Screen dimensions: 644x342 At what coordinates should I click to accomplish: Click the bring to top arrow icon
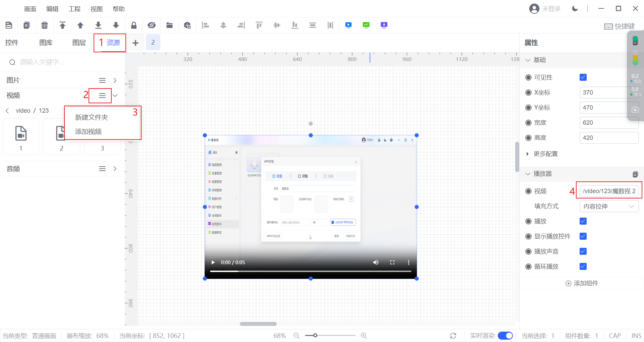(x=62, y=25)
